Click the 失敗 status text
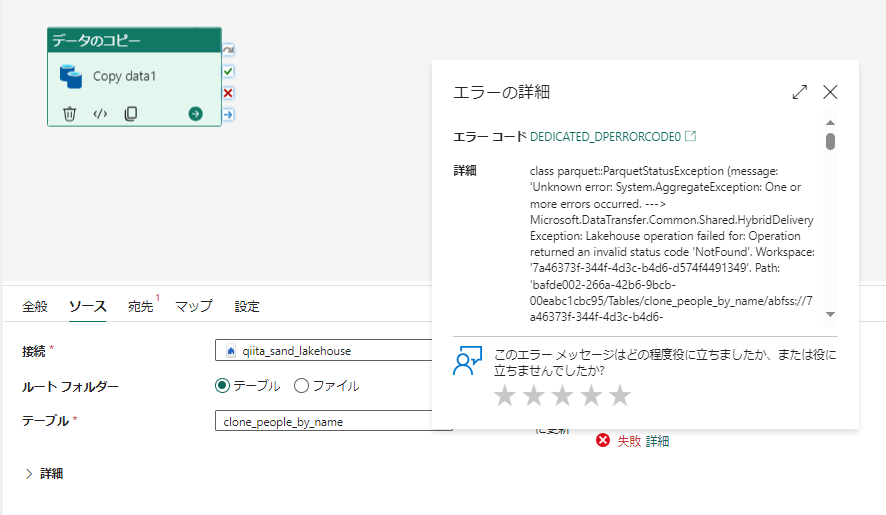The image size is (886, 515). pos(629,441)
